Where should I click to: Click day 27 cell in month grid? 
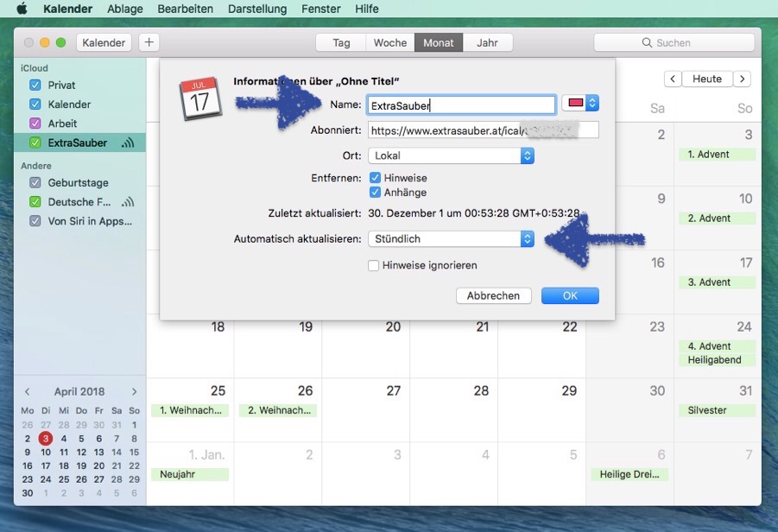pyautogui.click(x=366, y=410)
